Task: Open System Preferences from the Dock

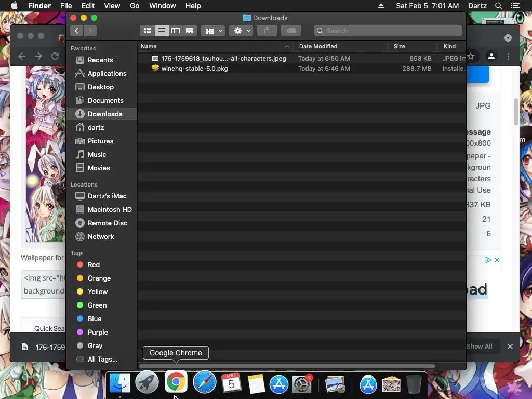Action: [301, 384]
